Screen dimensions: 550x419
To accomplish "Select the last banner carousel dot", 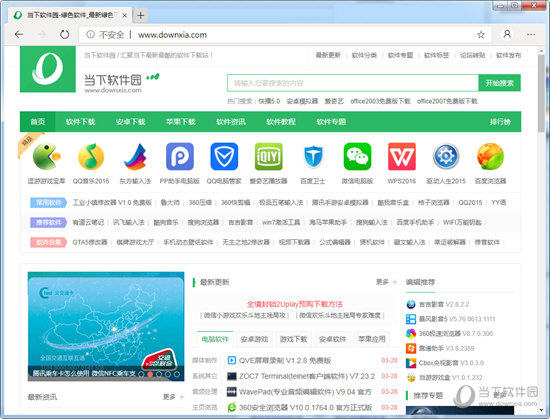I will point(177,374).
